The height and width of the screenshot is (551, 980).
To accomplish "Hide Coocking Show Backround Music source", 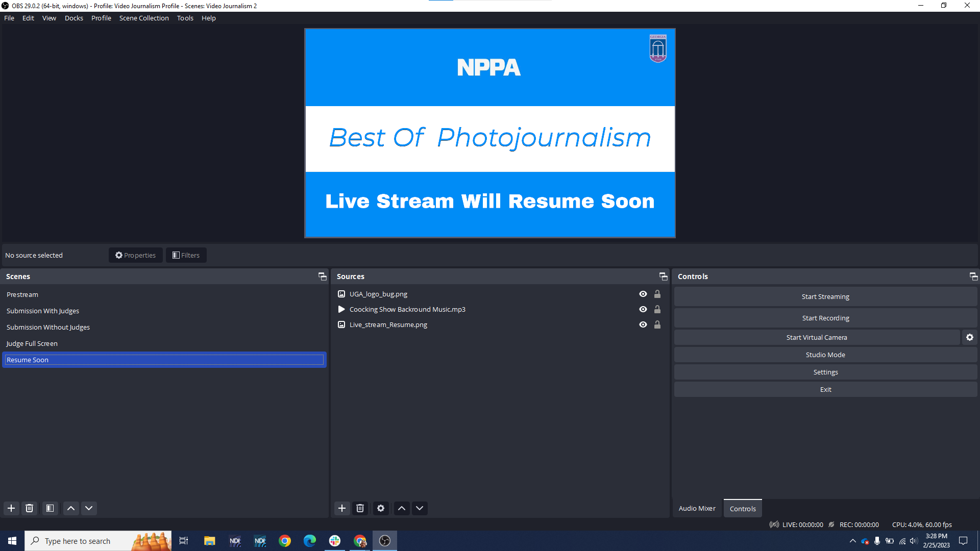I will (x=643, y=309).
